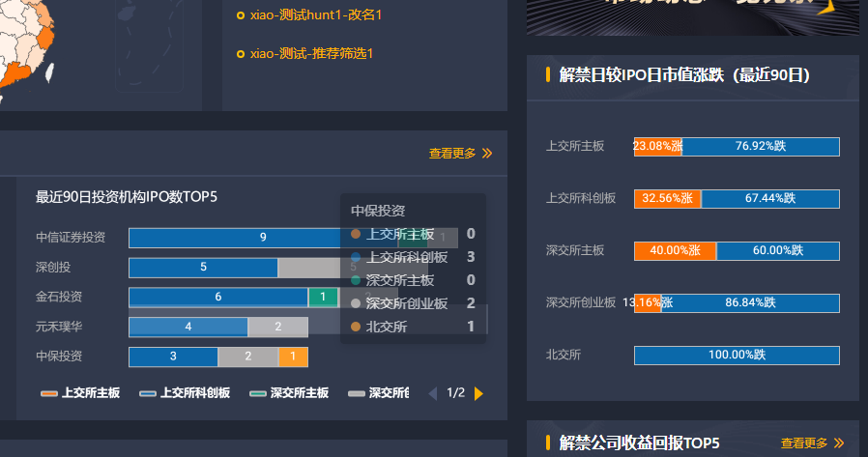The height and width of the screenshot is (457, 868).
Task: Click the blue bar 3 for 中保投资
Action: 173,357
